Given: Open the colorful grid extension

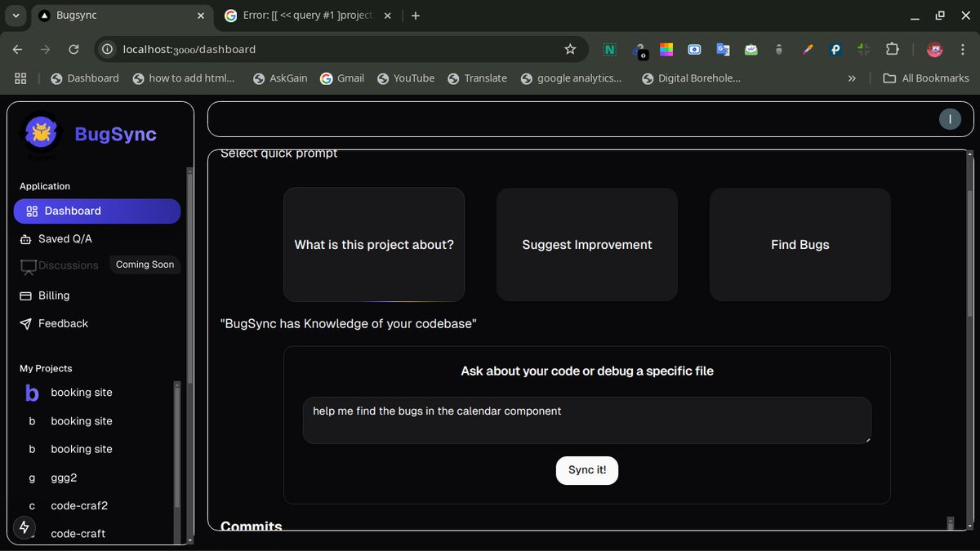Looking at the screenshot, I should pos(666,49).
